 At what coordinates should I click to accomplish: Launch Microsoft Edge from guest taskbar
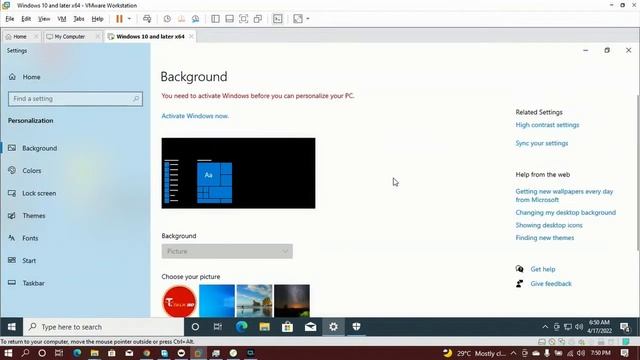(x=241, y=327)
